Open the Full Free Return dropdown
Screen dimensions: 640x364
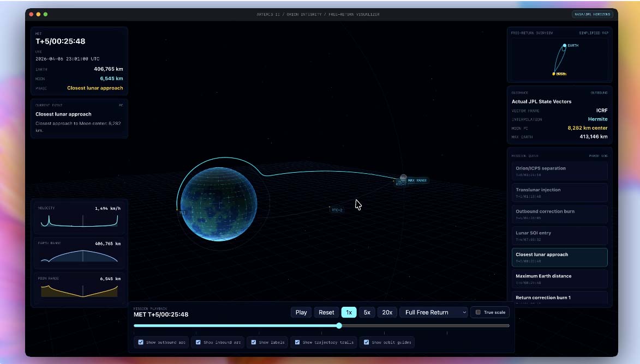point(434,312)
